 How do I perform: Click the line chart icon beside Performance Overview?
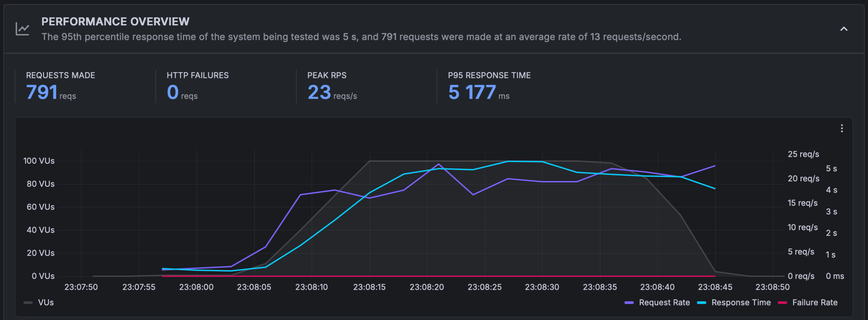coord(22,29)
